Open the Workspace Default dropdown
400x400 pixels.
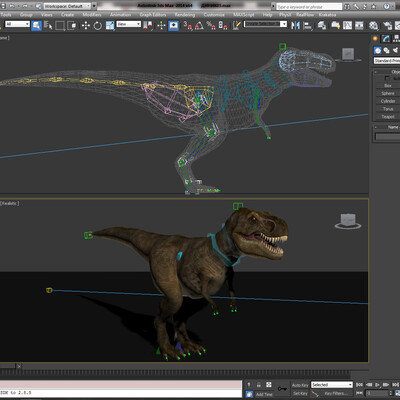click(x=67, y=6)
